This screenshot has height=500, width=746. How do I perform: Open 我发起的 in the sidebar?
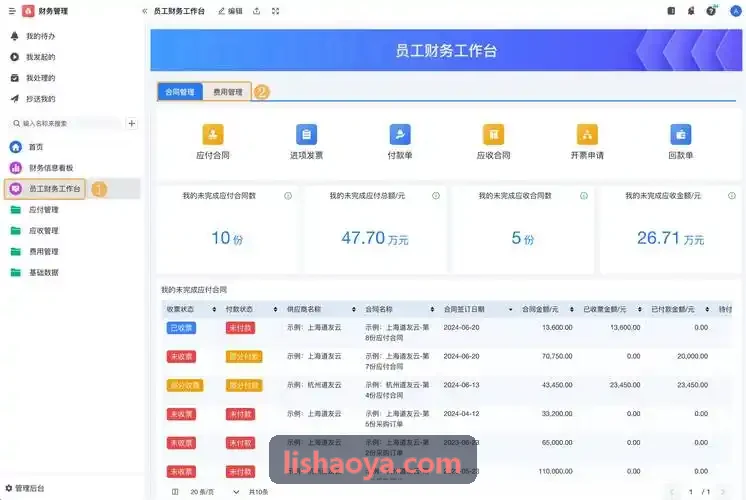coord(40,57)
